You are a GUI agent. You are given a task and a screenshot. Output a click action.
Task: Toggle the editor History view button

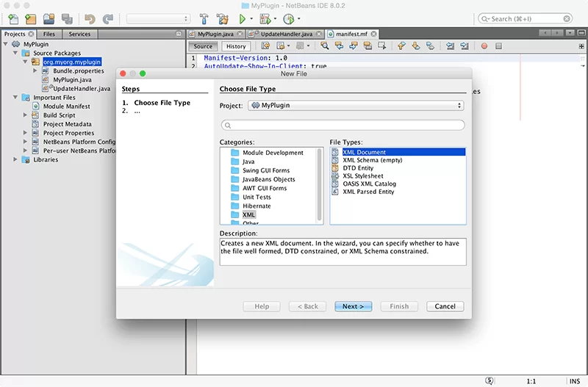coord(236,46)
